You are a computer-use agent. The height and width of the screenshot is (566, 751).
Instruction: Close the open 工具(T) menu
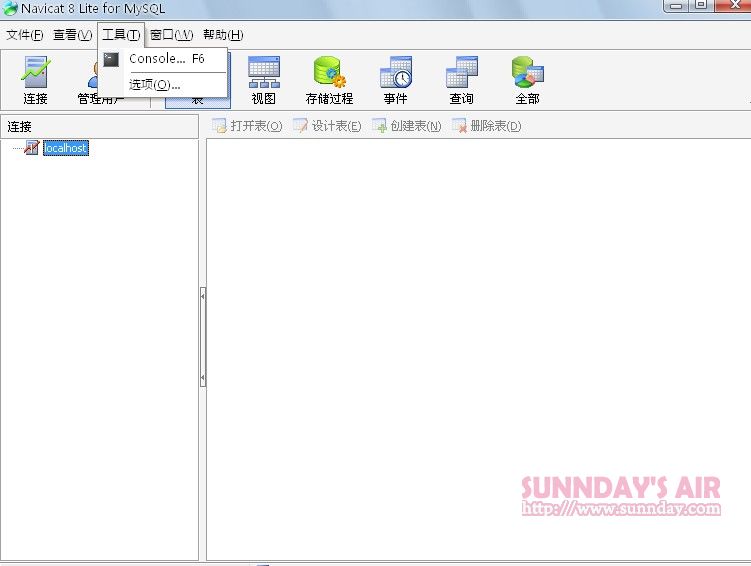pos(121,35)
